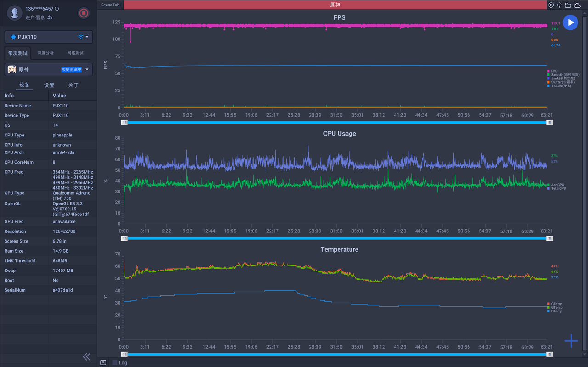Switch to the 常规测试 tab

18,53
